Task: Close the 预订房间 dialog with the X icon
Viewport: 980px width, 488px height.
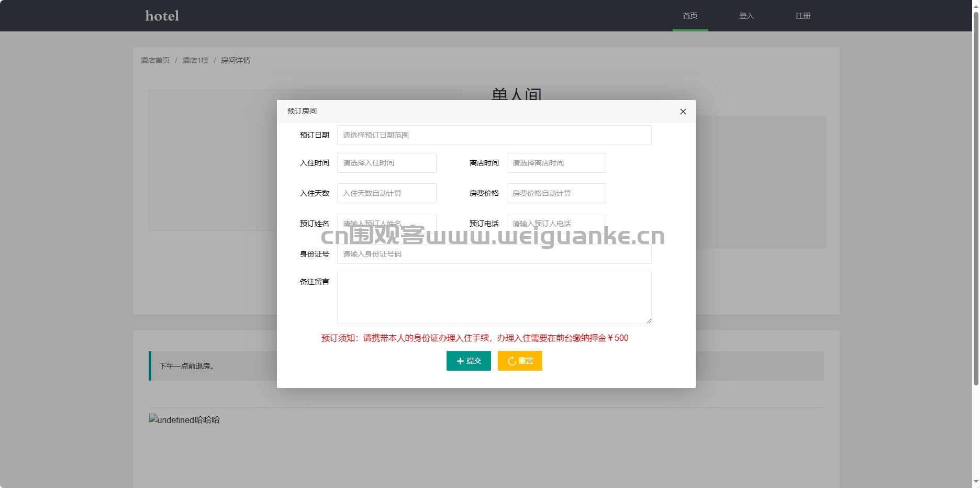Action: pyautogui.click(x=683, y=112)
